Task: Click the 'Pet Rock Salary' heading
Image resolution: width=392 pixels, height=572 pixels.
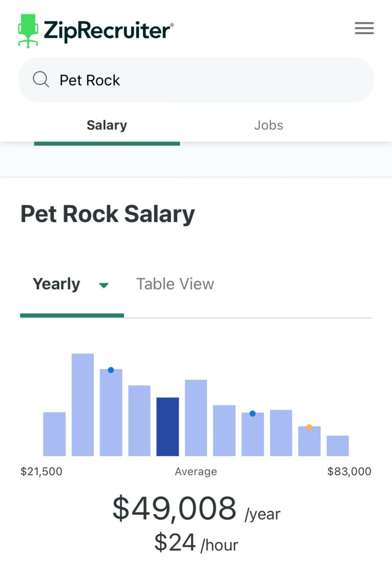Action: [x=108, y=214]
